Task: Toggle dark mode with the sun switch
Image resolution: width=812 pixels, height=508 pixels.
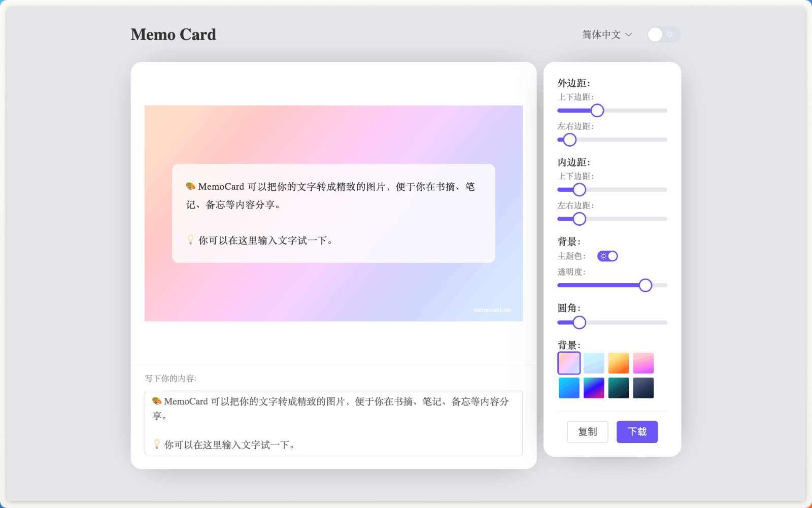Action: [x=663, y=35]
